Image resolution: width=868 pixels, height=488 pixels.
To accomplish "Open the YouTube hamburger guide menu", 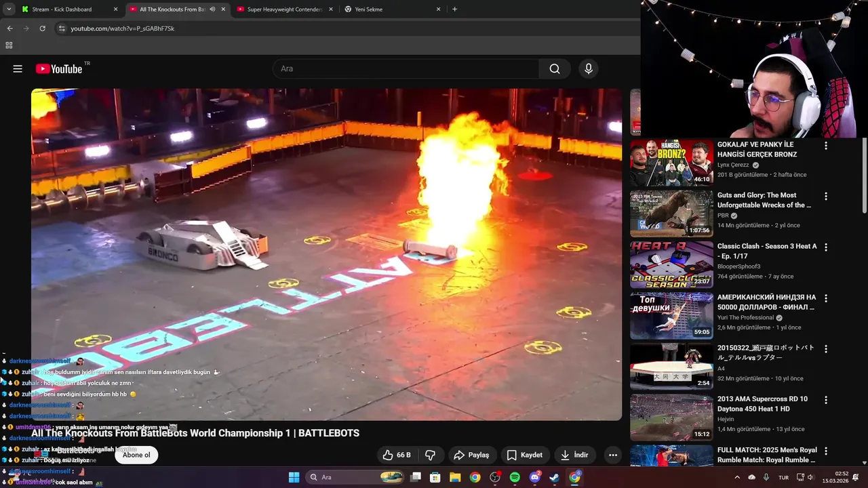I will [18, 68].
